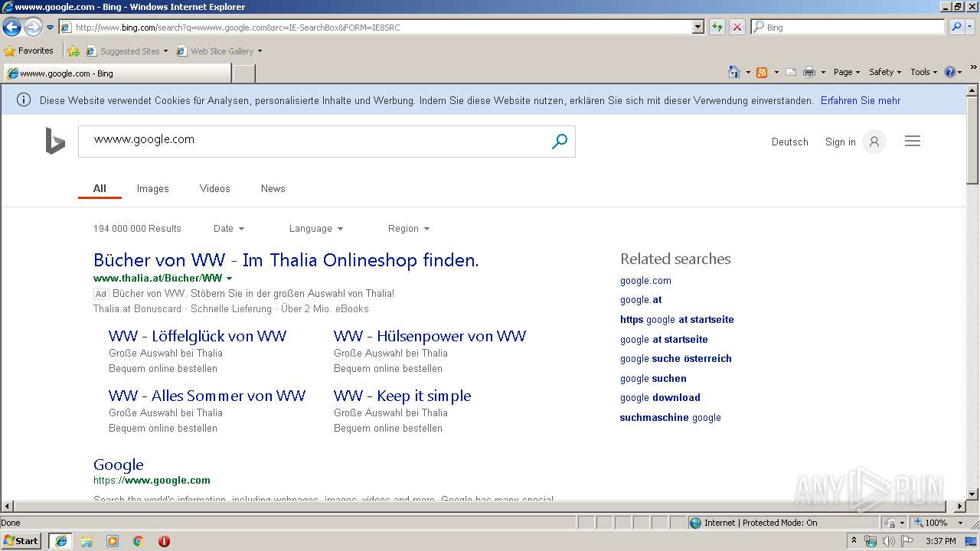
Task: Select the wwww.google.com - Bing tab
Action: point(116,73)
